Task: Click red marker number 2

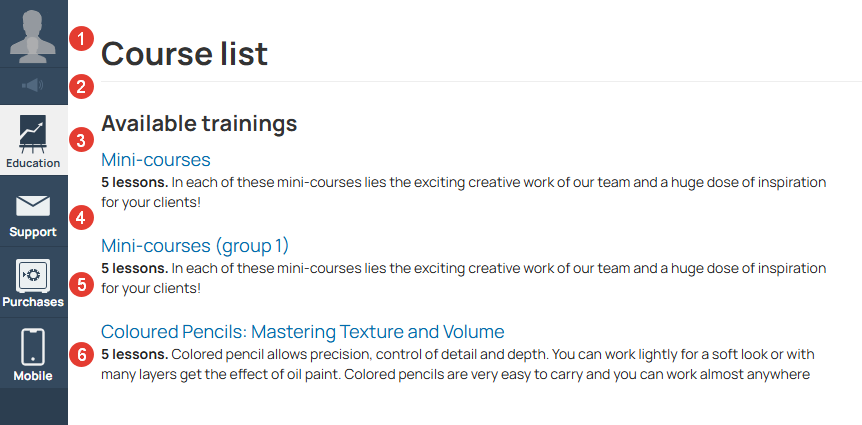Action: click(81, 87)
